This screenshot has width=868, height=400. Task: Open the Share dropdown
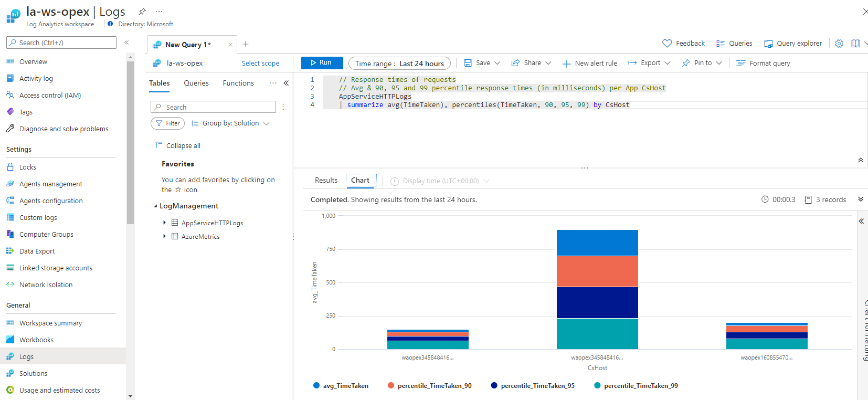coord(531,63)
